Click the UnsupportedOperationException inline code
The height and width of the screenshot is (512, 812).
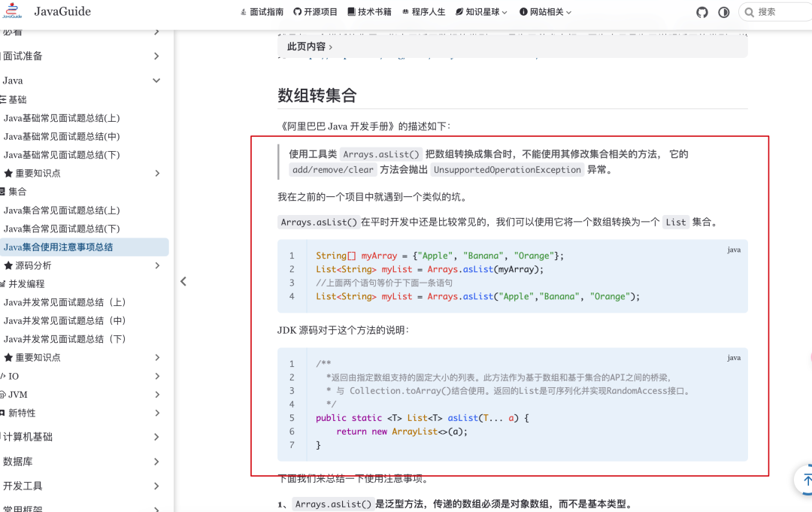[507, 170]
